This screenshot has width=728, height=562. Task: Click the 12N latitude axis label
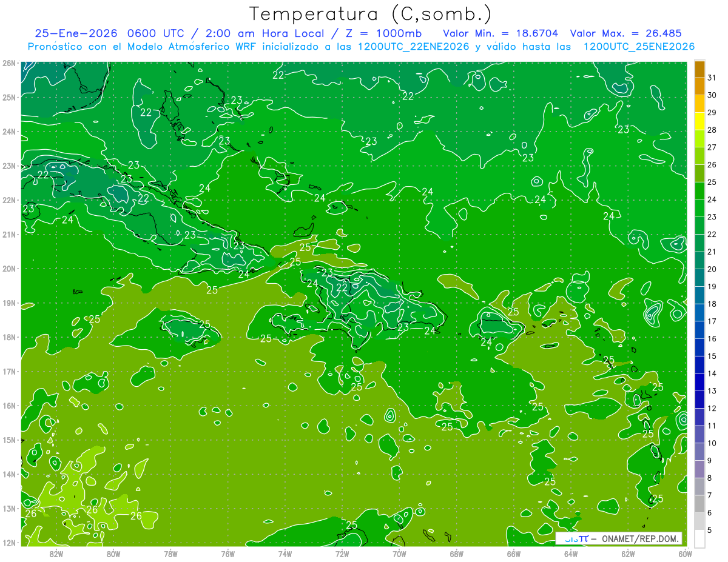tap(9, 543)
